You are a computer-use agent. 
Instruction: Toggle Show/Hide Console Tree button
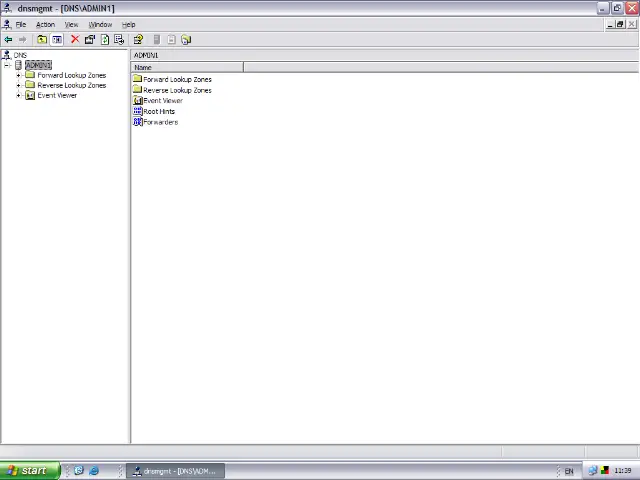57,40
